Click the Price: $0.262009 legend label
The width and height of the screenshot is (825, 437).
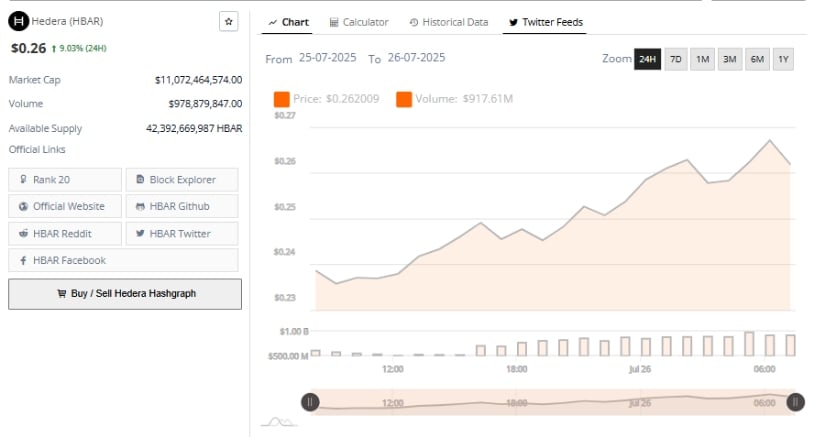[x=336, y=99]
